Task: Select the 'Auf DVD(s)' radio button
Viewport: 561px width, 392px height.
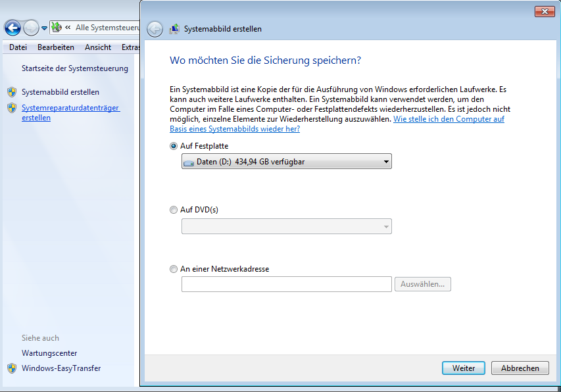Action: coord(174,210)
